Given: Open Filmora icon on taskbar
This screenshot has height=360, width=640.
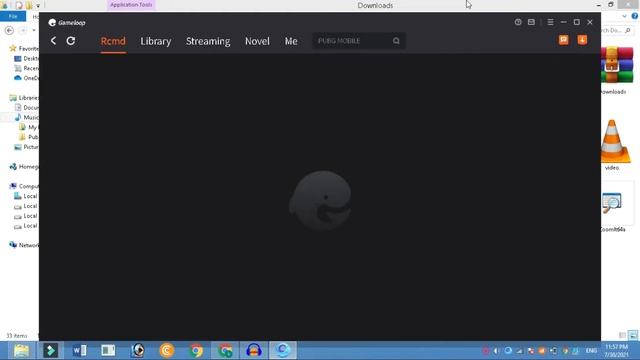Looking at the screenshot, I should tap(51, 350).
